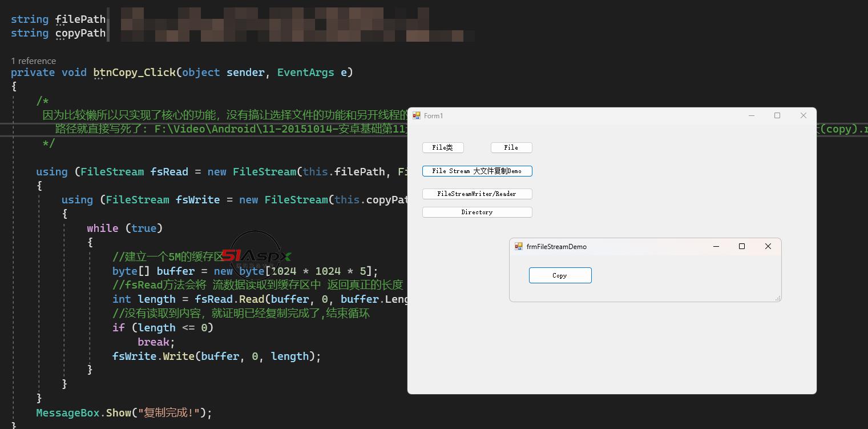
Task: Click 'FileStream fsRead' using statement
Action: [x=221, y=171]
